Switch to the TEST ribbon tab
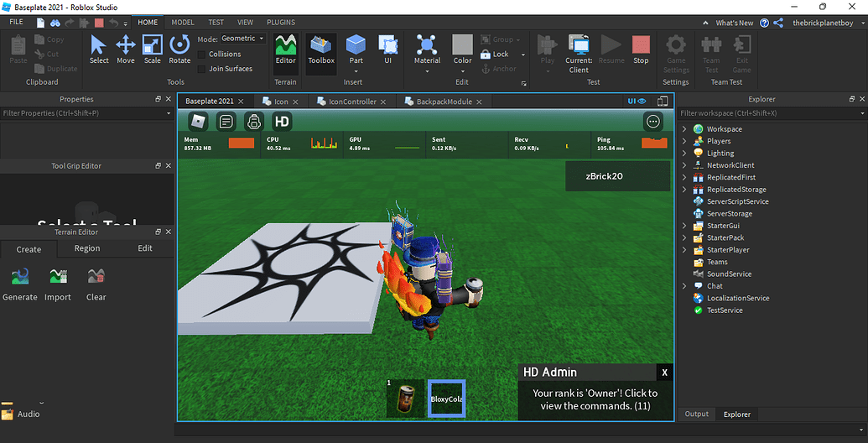This screenshot has width=868, height=443. pyautogui.click(x=216, y=23)
